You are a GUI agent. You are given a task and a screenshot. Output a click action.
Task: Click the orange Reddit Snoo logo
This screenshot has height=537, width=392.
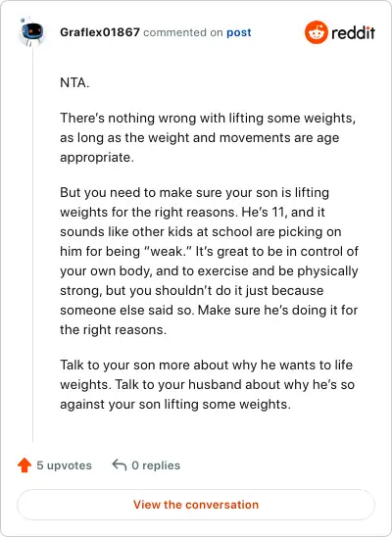(316, 32)
